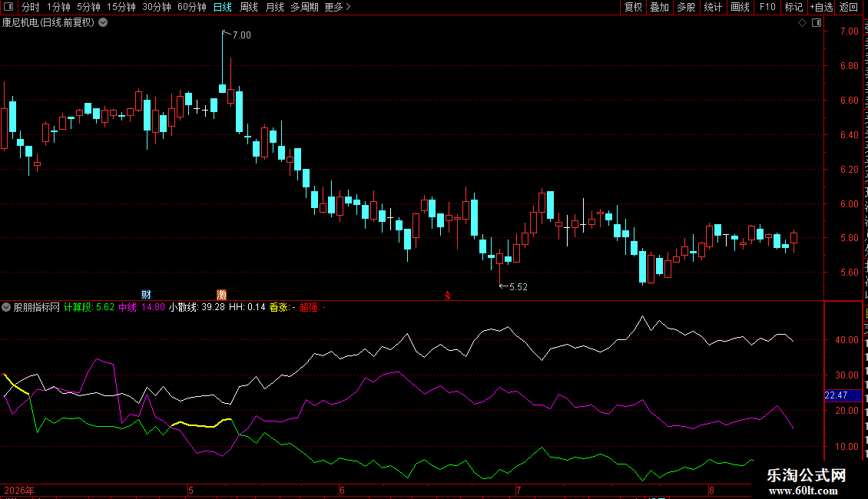This screenshot has height=499, width=868.
Task: Select the 60分钟 period
Action: point(192,7)
